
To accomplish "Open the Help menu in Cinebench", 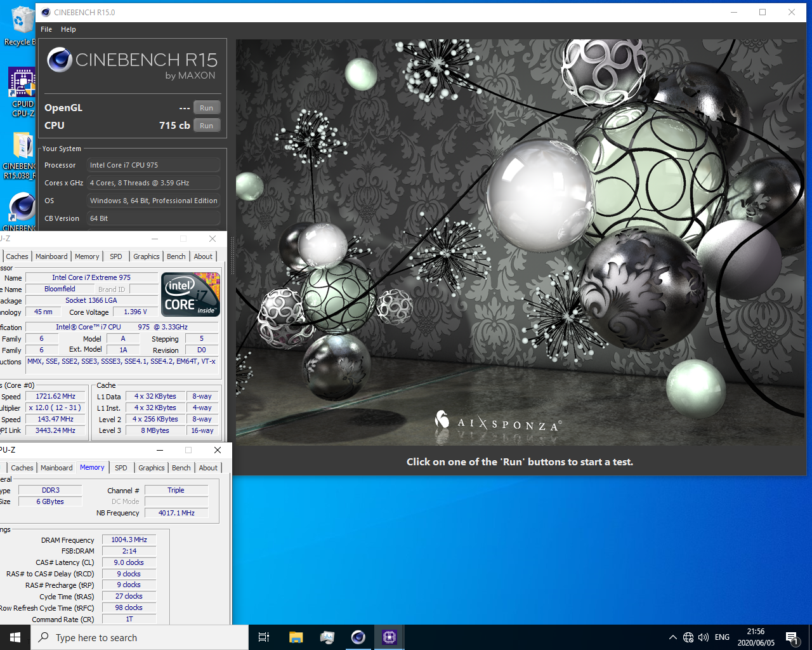I will pos(69,29).
